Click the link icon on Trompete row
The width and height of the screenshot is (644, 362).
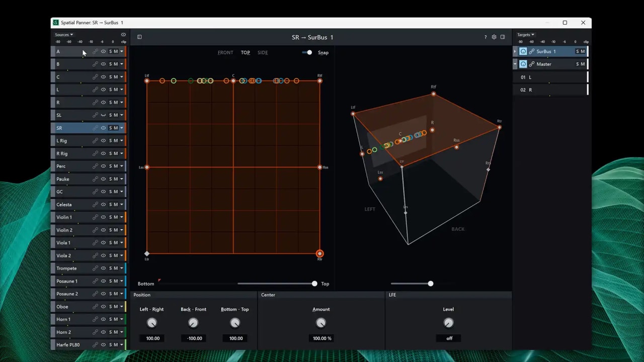tap(95, 268)
